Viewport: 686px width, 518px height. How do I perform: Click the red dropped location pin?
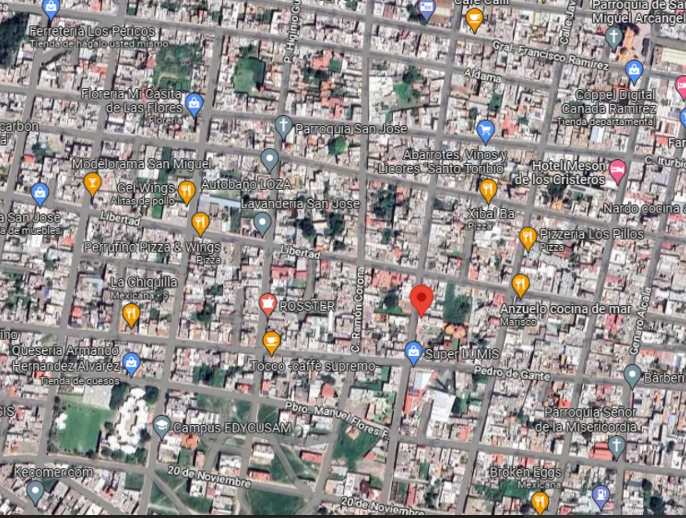[x=421, y=300]
